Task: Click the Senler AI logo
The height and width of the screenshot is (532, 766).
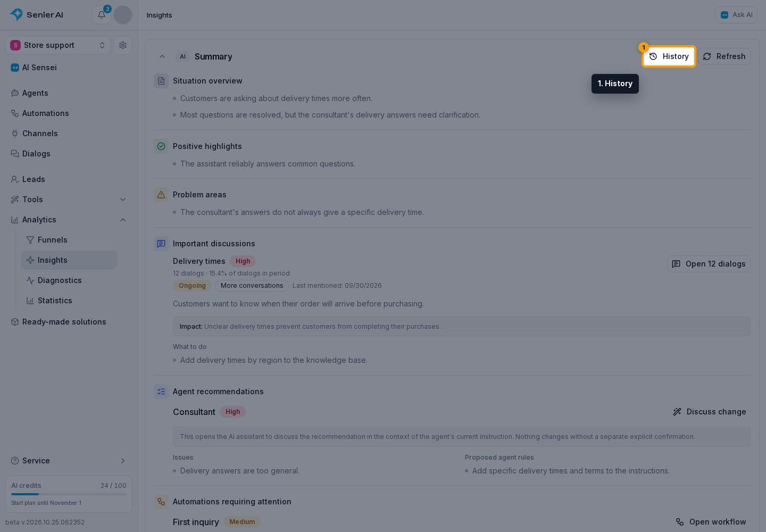Action: pyautogui.click(x=37, y=15)
